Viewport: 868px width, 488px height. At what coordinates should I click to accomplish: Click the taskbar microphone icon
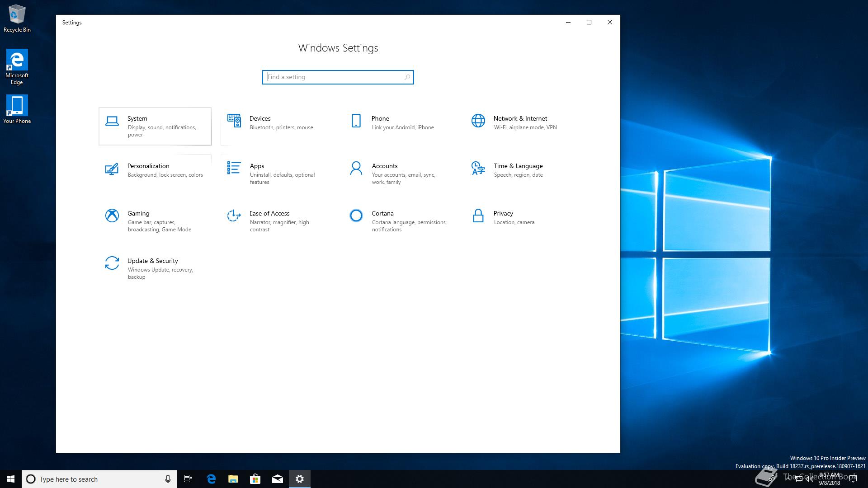(168, 479)
